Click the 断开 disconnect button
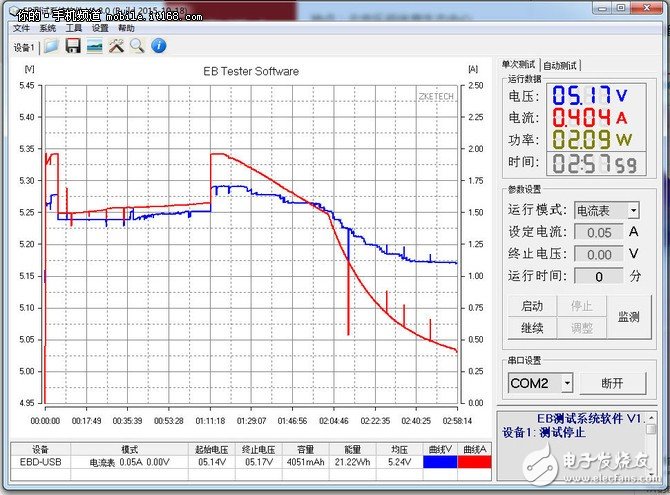The height and width of the screenshot is (495, 670). [613, 383]
